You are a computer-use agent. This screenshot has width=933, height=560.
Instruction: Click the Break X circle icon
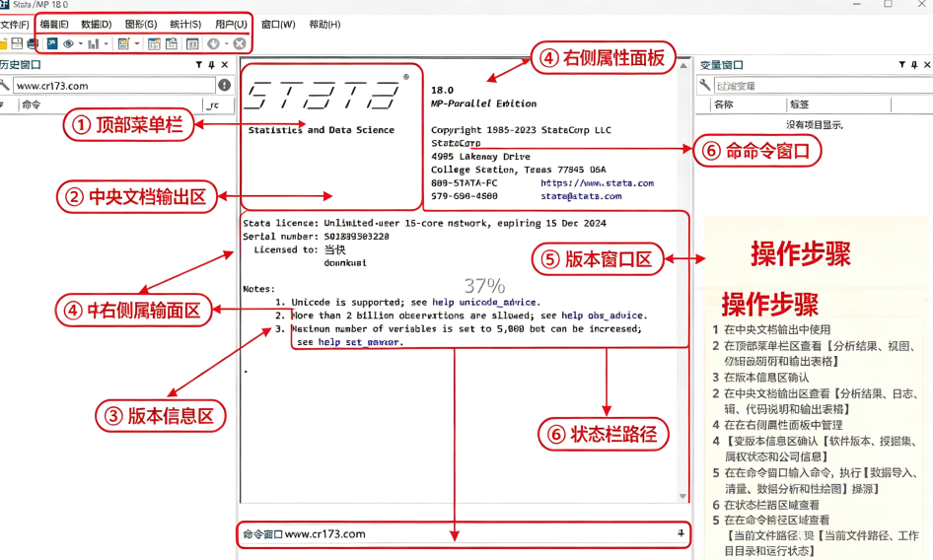tap(240, 43)
